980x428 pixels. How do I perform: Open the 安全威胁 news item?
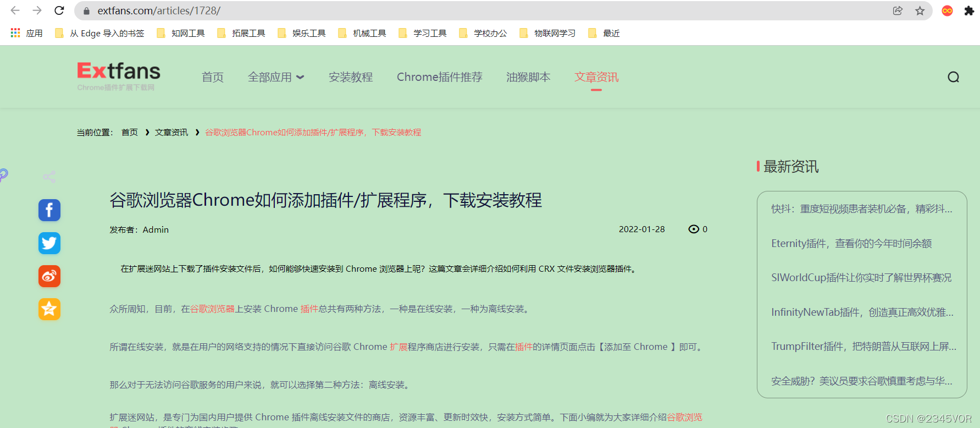click(862, 381)
